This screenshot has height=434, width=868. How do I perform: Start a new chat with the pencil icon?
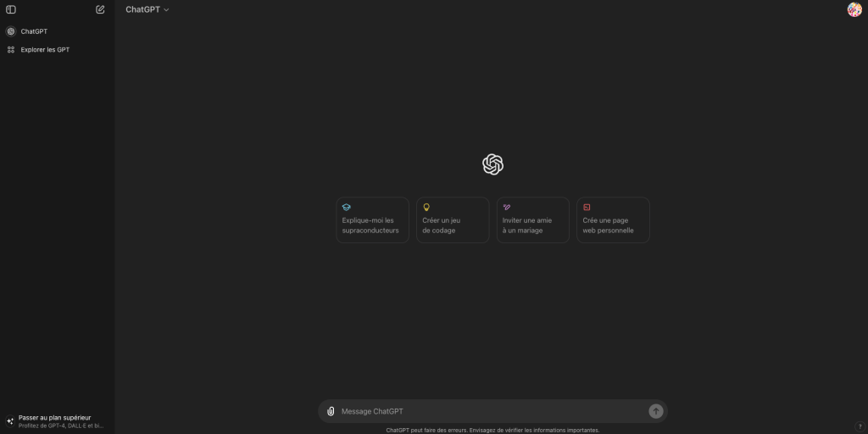click(100, 9)
